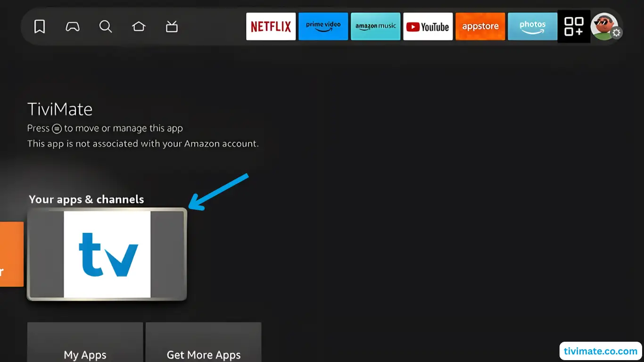
Task: Select the partially visible orange tile
Action: point(11,254)
